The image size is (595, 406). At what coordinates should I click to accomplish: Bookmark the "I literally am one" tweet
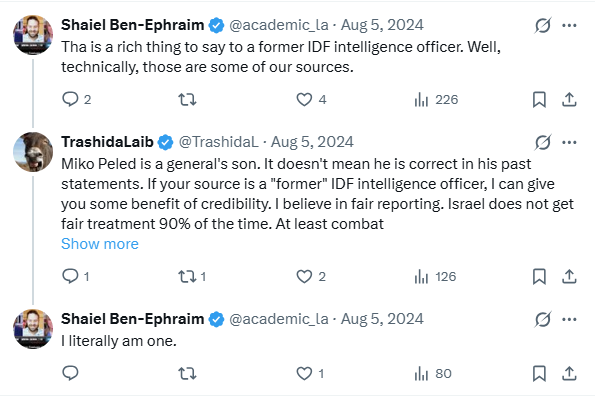[539, 373]
